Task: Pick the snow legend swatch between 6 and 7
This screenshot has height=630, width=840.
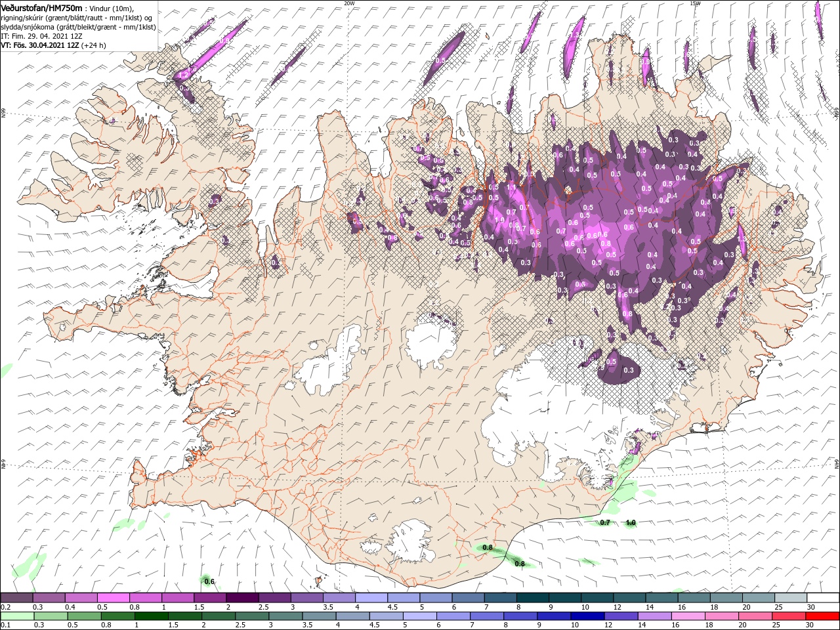Action: click(467, 598)
